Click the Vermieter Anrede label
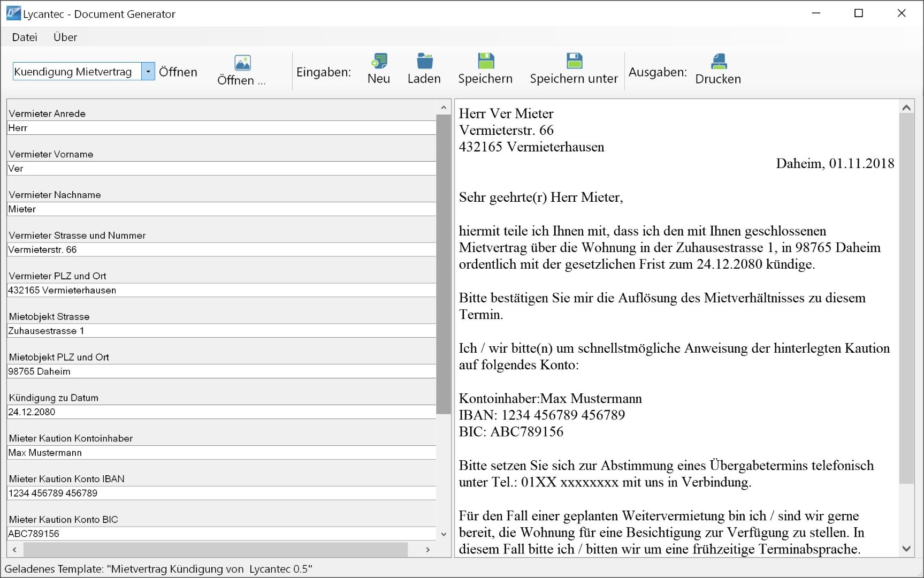 pyautogui.click(x=47, y=113)
